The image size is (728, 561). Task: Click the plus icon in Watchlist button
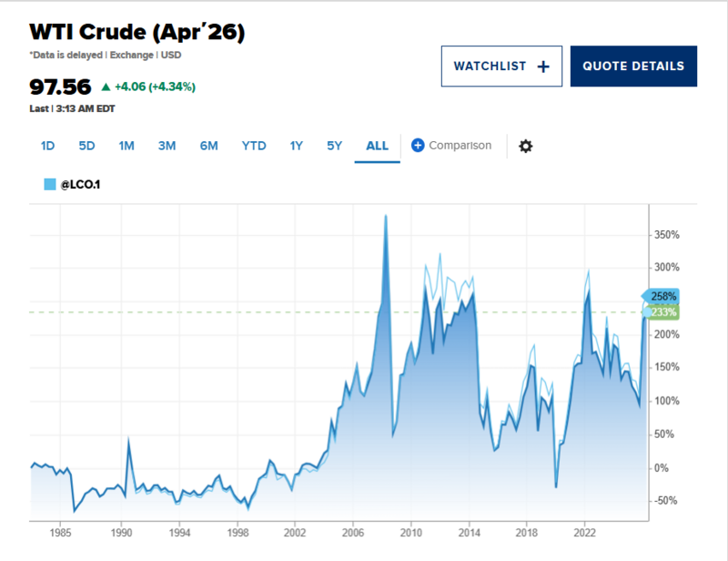pyautogui.click(x=543, y=66)
